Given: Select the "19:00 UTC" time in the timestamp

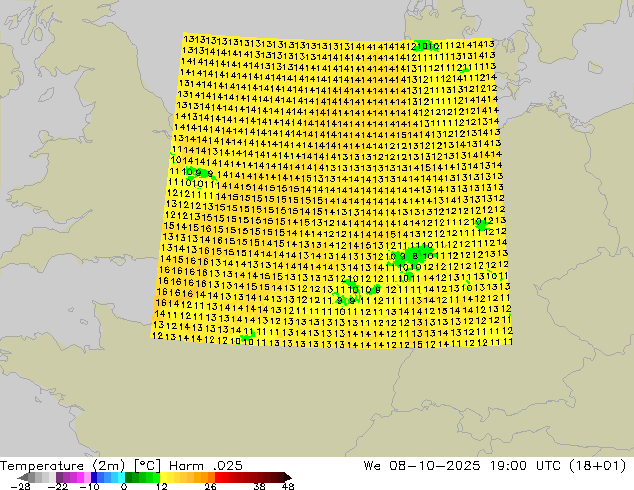Looking at the screenshot, I should (525, 466).
